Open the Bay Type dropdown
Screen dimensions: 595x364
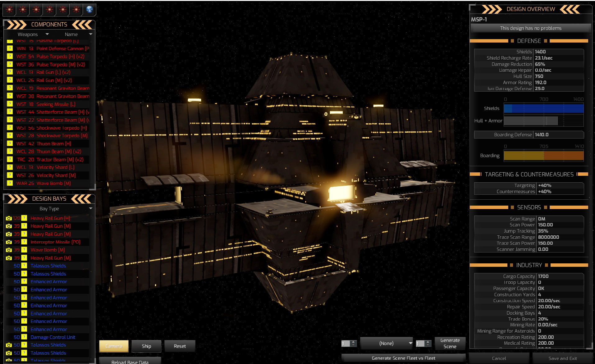[49, 209]
